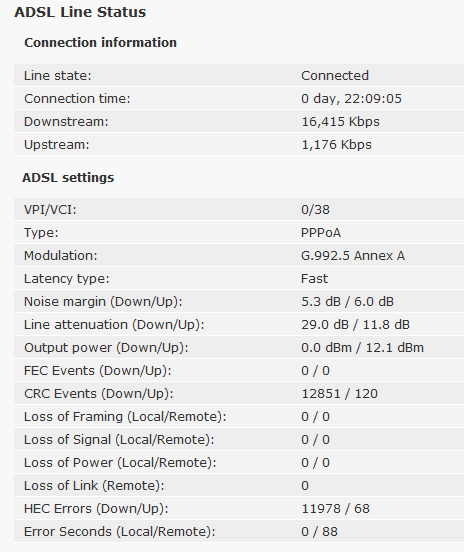Click the Upstream 1,176 Kbps value
The image size is (464, 552).
(x=336, y=145)
